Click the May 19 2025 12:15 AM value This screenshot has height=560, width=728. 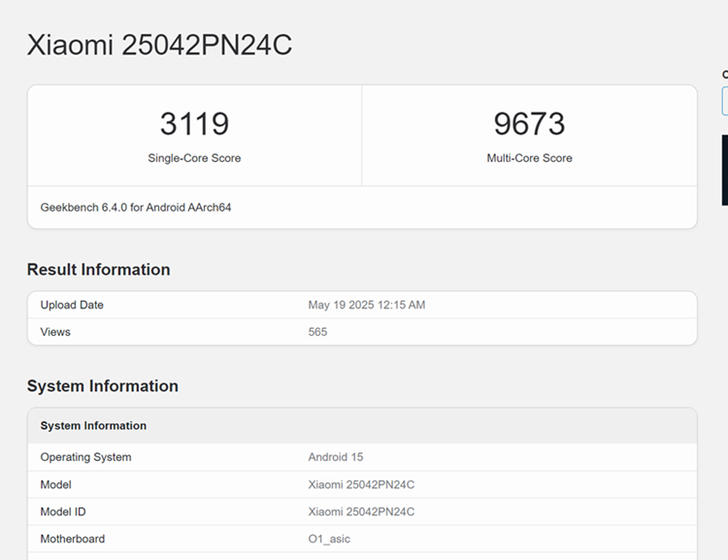tap(366, 305)
